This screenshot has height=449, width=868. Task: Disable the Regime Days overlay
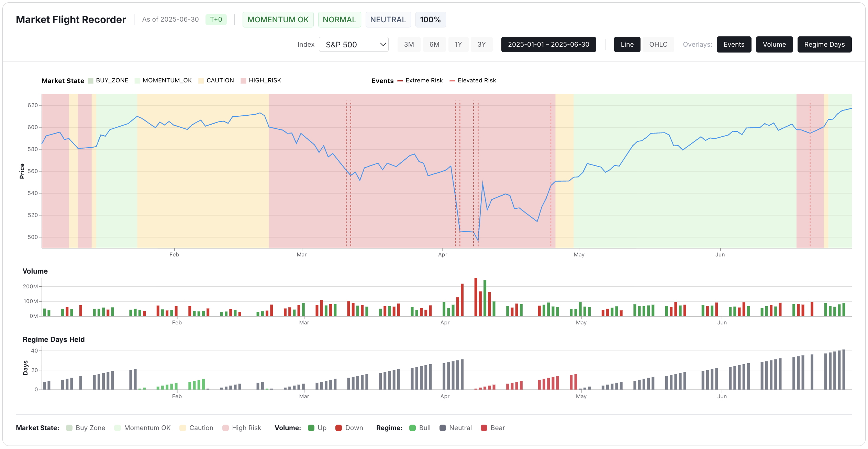point(824,45)
